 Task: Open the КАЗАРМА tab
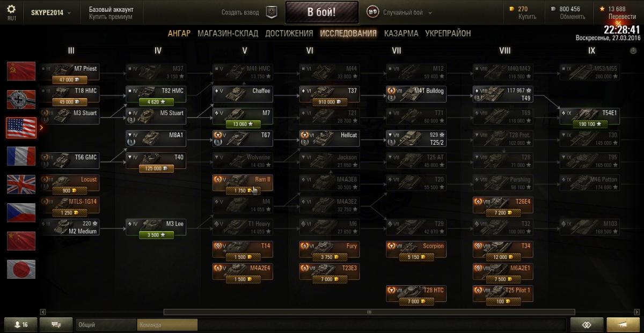pyautogui.click(x=401, y=33)
